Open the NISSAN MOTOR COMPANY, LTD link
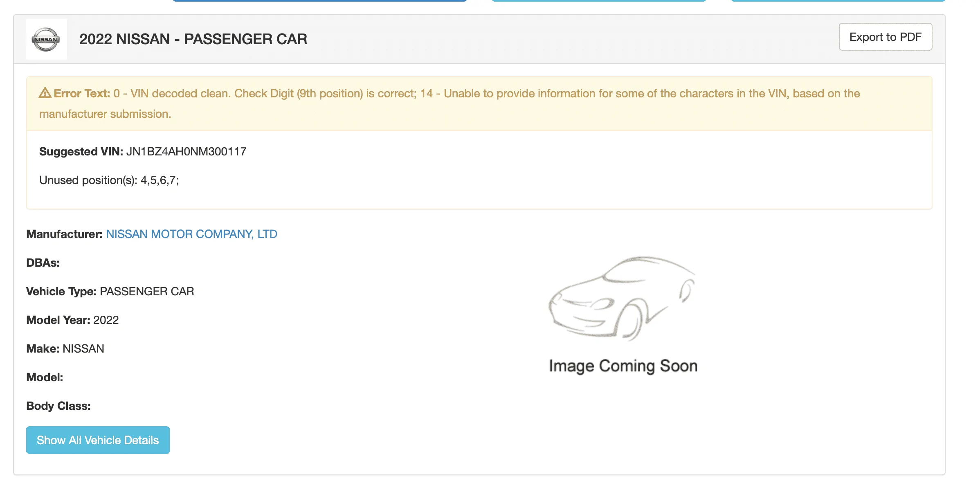This screenshot has height=490, width=980. (x=191, y=234)
